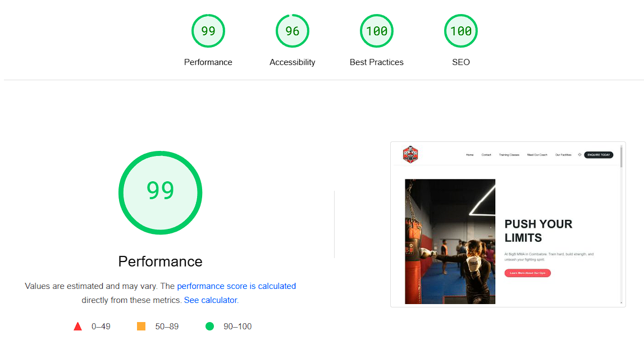Open Training Classes from the preview navbar
The image size is (644, 340).
[509, 155]
